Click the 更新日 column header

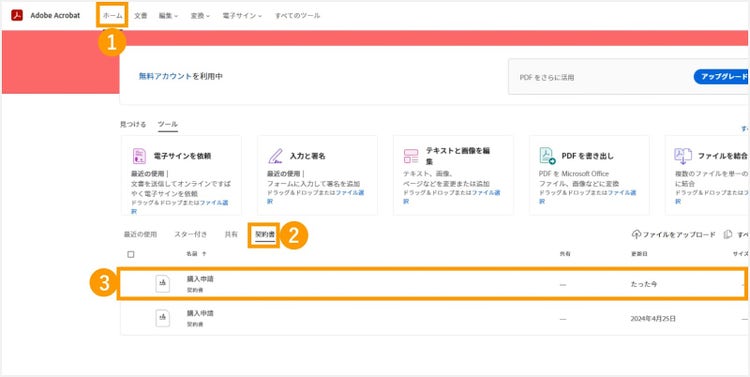point(639,254)
